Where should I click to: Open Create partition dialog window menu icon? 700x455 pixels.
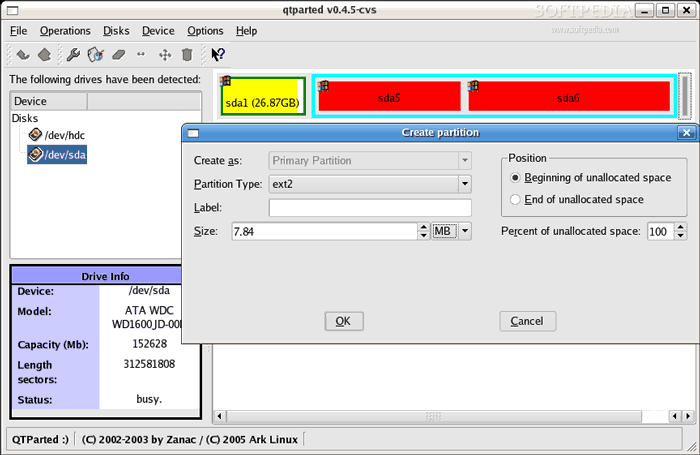pos(193,133)
